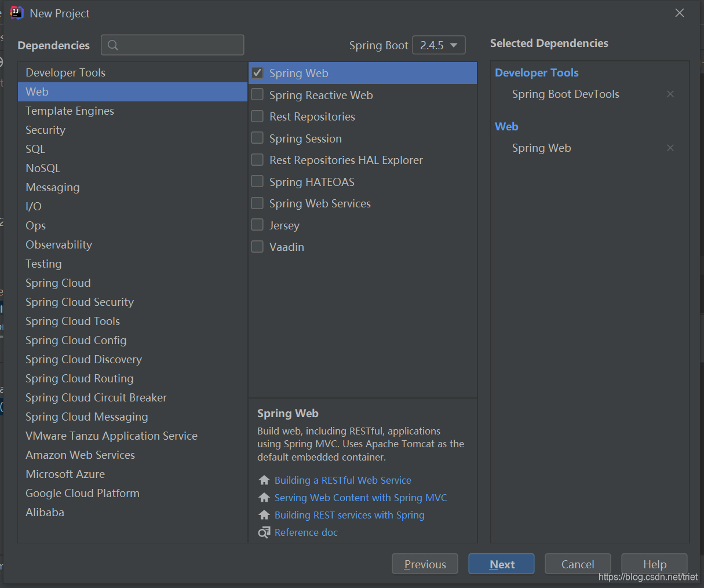Select the Spring Cloud category
Image resolution: width=704 pixels, height=588 pixels.
pos(133,283)
